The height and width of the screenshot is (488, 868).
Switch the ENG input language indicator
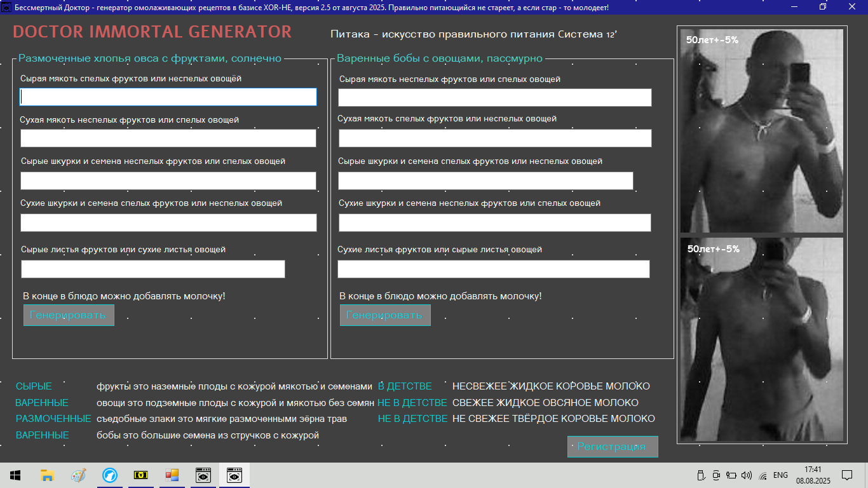[780, 475]
